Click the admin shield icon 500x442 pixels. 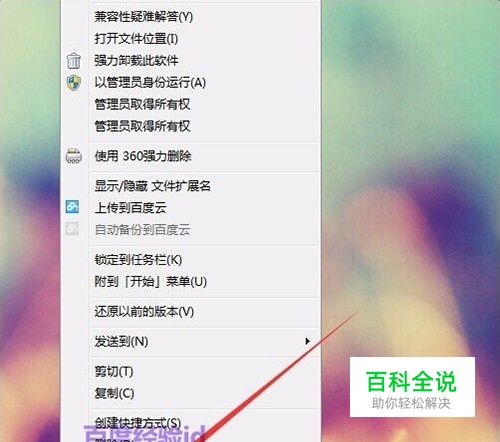tap(73, 83)
